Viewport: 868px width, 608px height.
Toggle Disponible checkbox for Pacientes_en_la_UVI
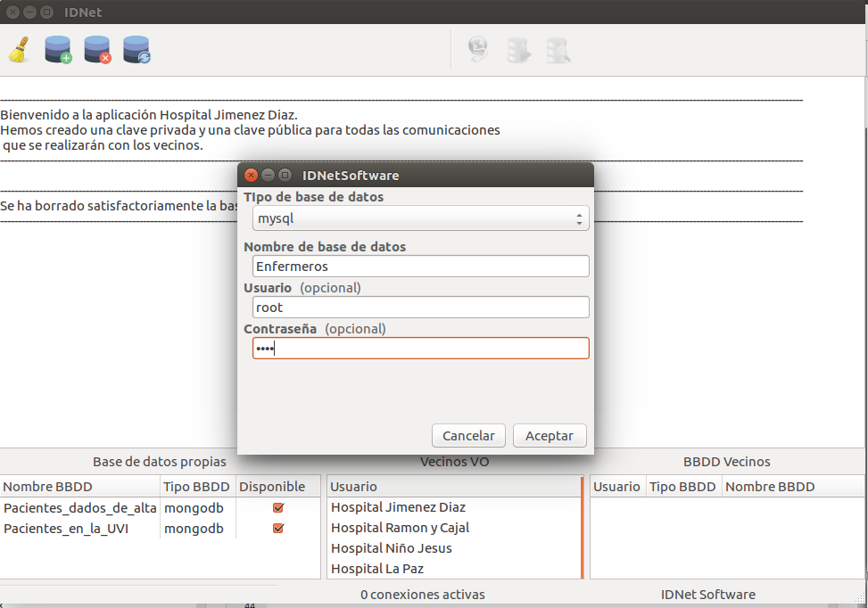click(x=278, y=528)
